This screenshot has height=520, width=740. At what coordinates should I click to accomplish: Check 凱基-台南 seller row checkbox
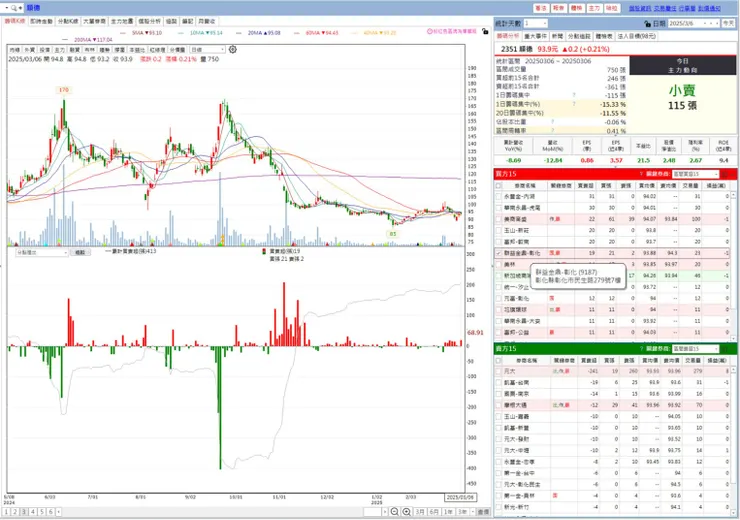click(x=498, y=383)
